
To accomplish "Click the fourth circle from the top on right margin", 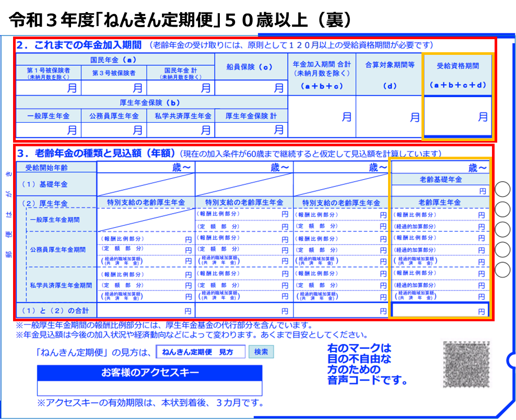I will click(x=502, y=250).
